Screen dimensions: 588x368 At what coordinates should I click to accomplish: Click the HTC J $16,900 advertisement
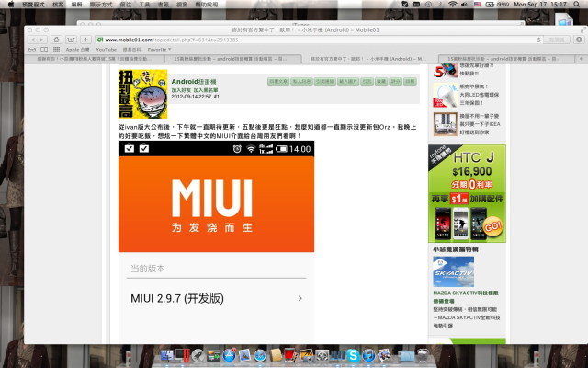coord(467,194)
